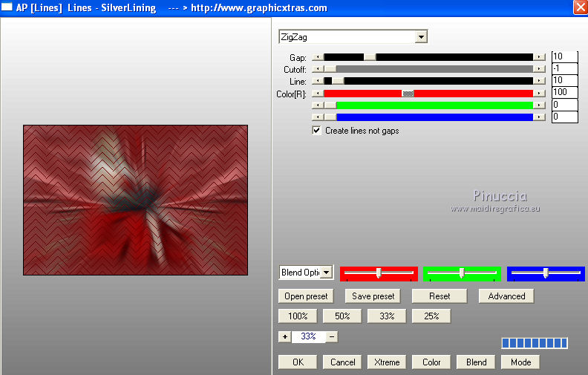Click the Gap slider right arrow
The image size is (588, 375).
[x=539, y=57]
